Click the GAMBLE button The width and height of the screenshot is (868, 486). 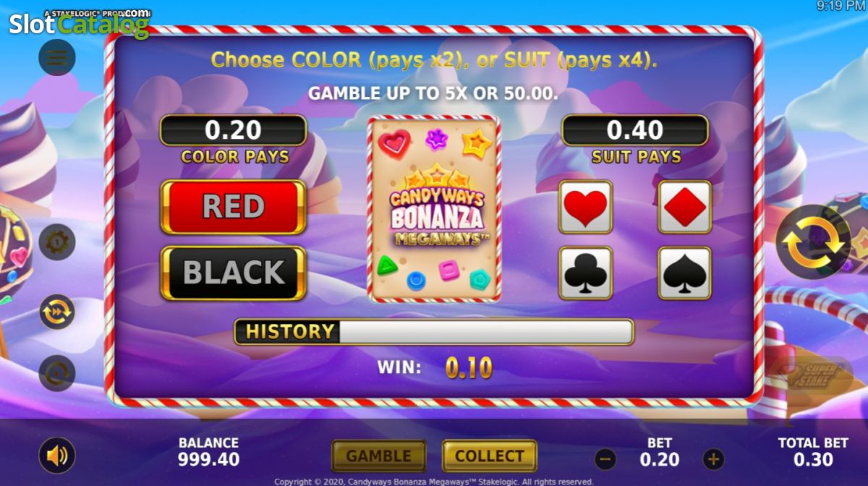pyautogui.click(x=379, y=456)
